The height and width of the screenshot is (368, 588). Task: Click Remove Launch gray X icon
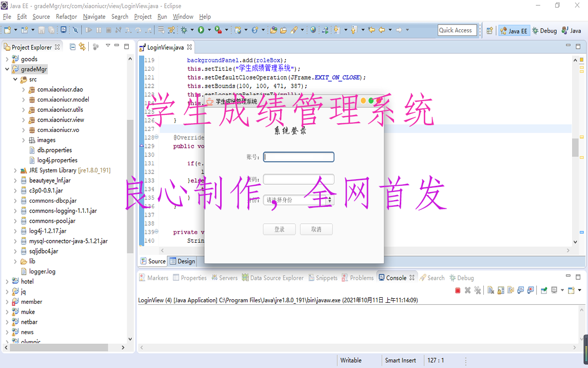pos(467,290)
